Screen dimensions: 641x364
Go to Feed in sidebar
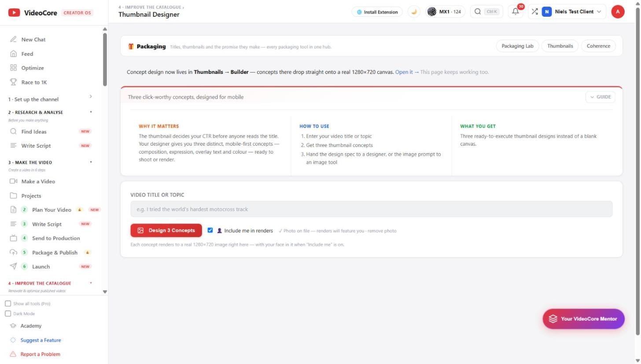coord(27,54)
